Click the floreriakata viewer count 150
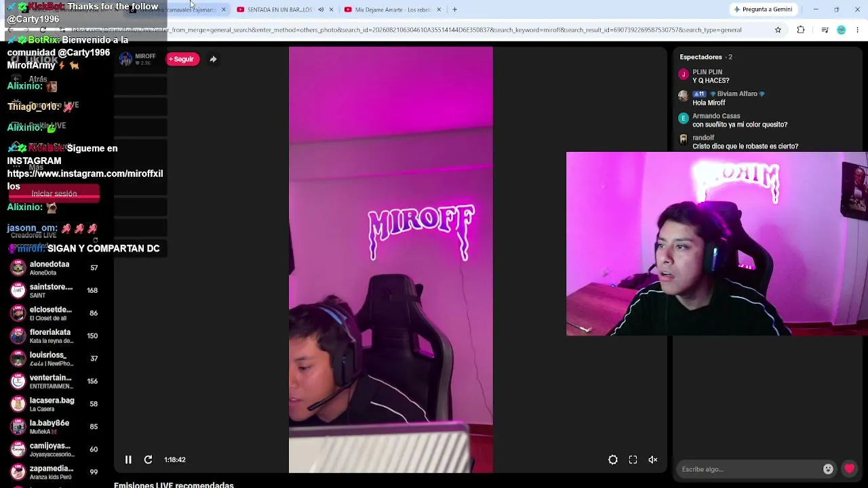Screen dimensions: 868x488 [92, 336]
